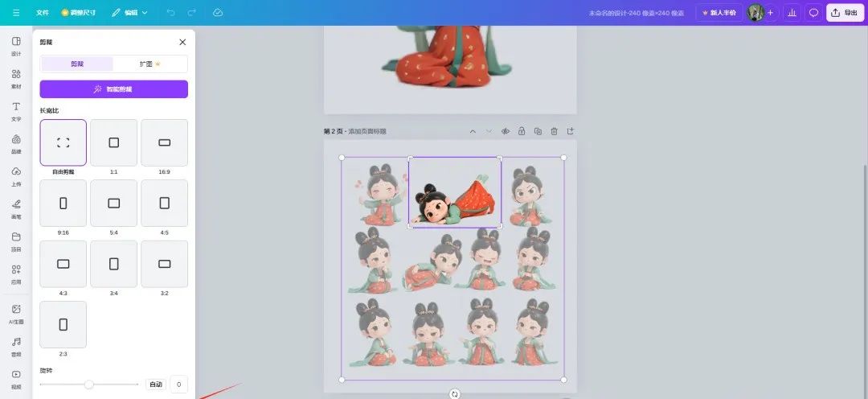
Task: Open the 应用 apps sidebar panel
Action: tap(16, 274)
